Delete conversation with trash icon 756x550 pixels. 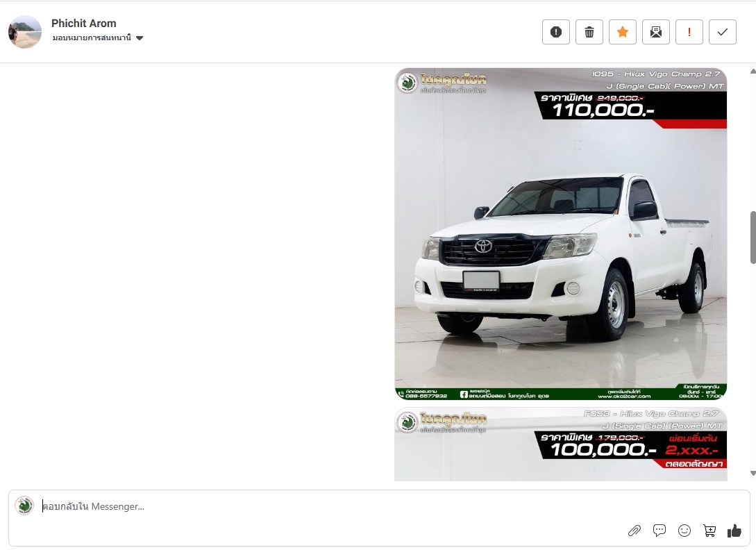tap(589, 32)
